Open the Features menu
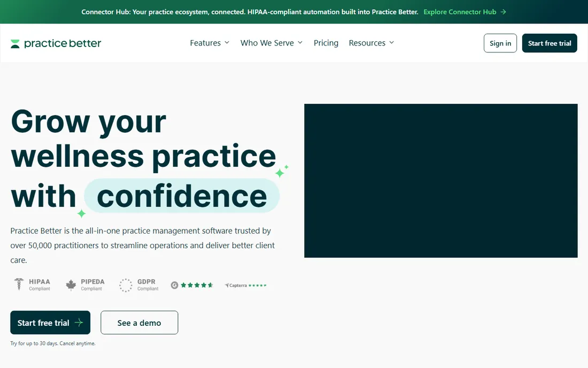Viewport: 588px width, 368px height. [210, 43]
